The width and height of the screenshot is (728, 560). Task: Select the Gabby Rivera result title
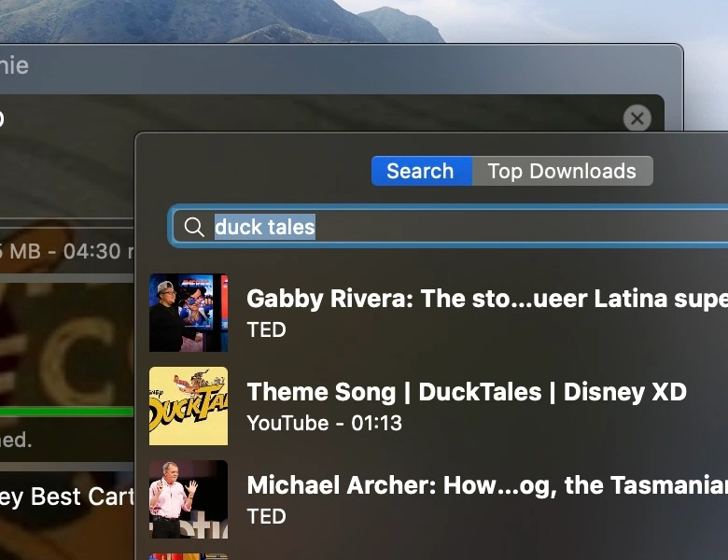point(485,299)
